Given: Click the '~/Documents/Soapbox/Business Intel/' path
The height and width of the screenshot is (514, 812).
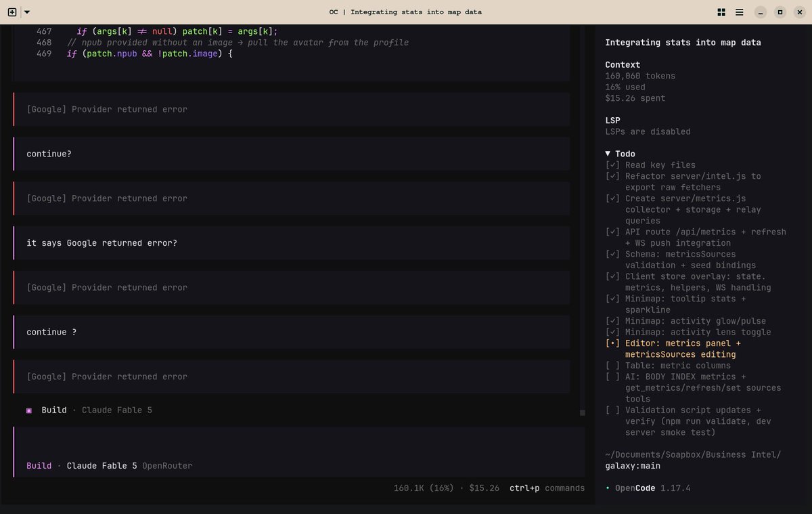Looking at the screenshot, I should point(693,454).
